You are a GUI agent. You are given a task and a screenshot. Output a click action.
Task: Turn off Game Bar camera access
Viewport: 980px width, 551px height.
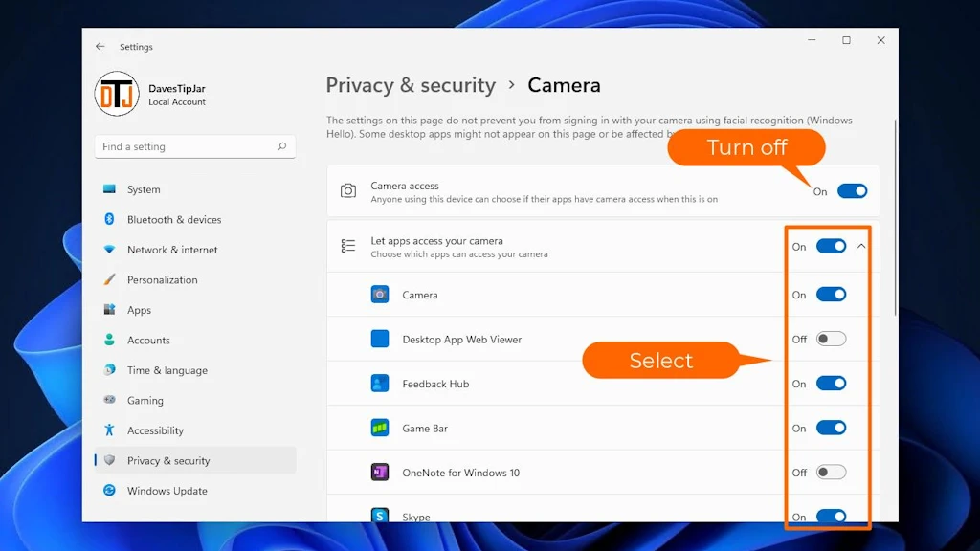click(831, 428)
